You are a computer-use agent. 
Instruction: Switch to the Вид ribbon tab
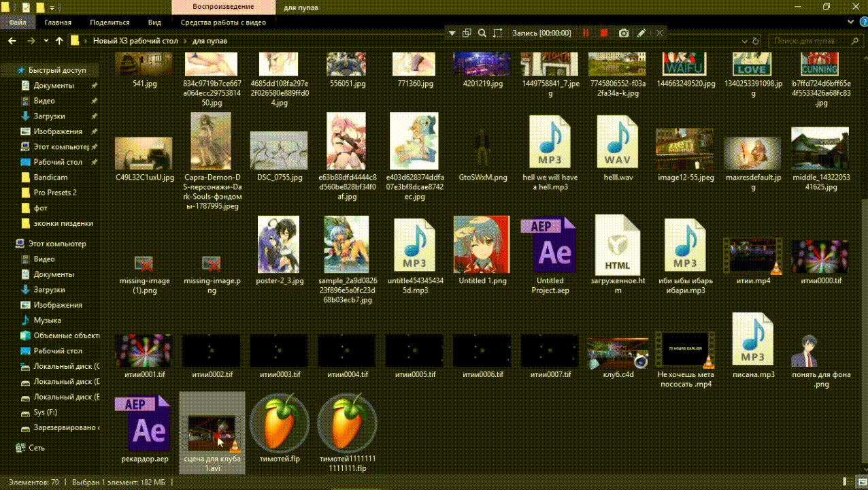tap(154, 22)
